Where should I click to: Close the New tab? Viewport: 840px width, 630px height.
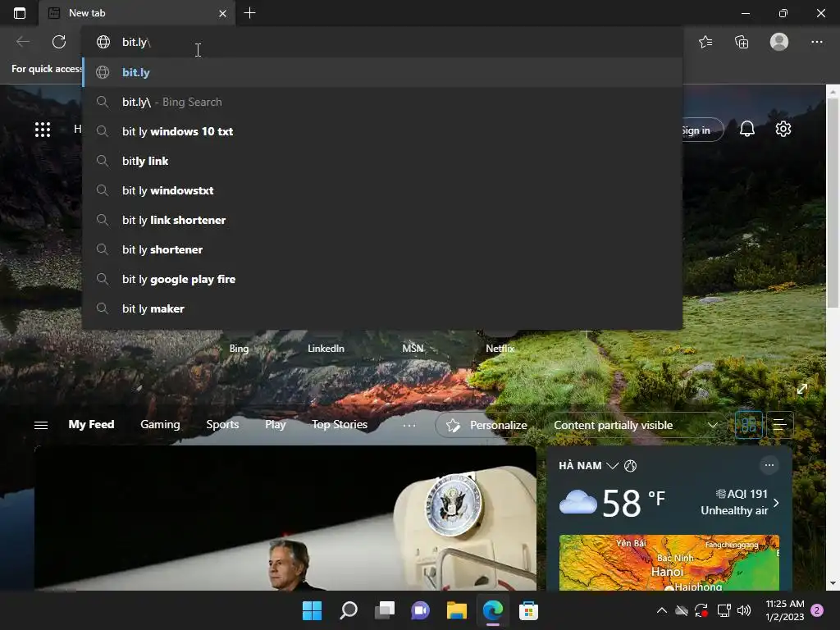[x=222, y=13]
